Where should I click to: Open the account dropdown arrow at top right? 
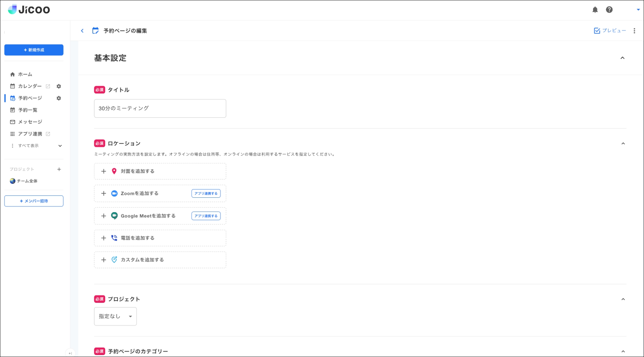click(638, 10)
